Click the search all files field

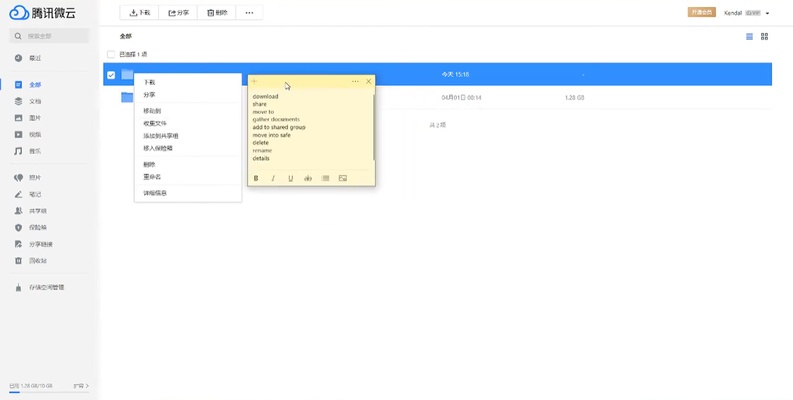49,36
